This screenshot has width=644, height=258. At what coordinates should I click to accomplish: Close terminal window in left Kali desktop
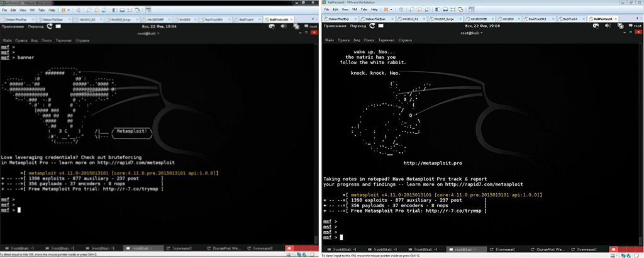click(314, 33)
